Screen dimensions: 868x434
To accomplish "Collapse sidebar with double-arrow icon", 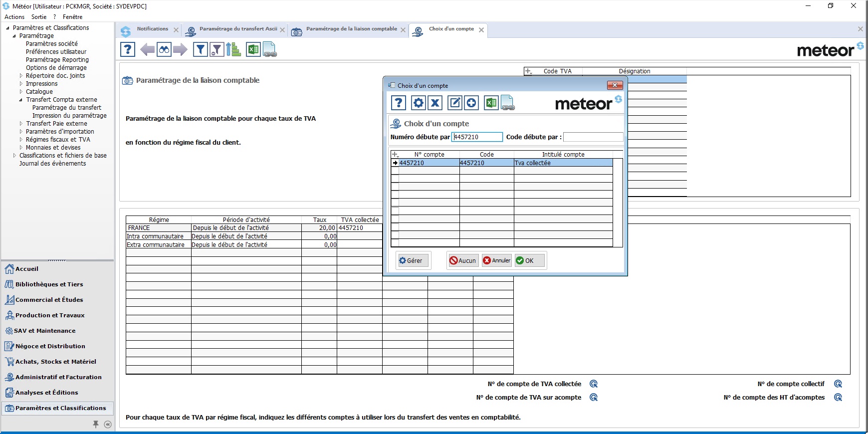I will click(x=108, y=424).
